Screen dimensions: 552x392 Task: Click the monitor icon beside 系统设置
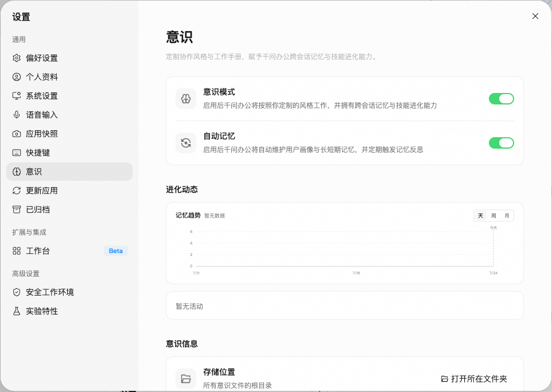click(17, 96)
